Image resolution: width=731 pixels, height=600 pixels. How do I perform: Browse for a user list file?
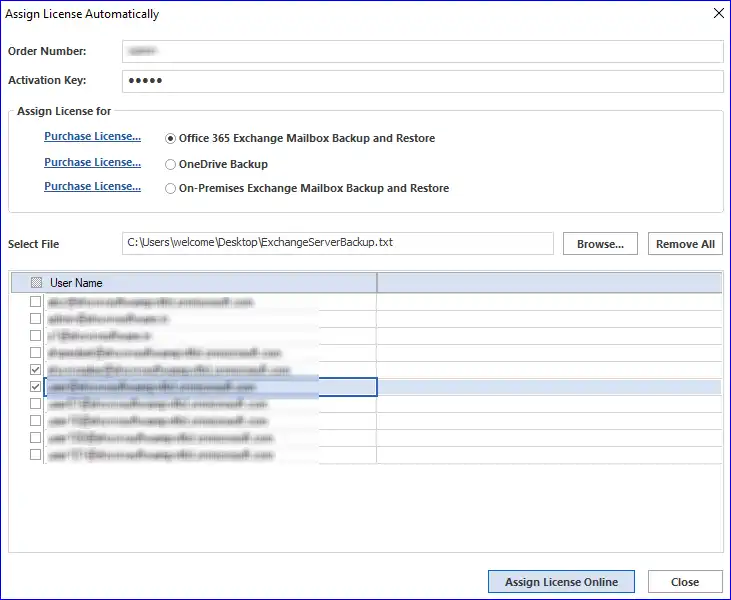tap(600, 244)
